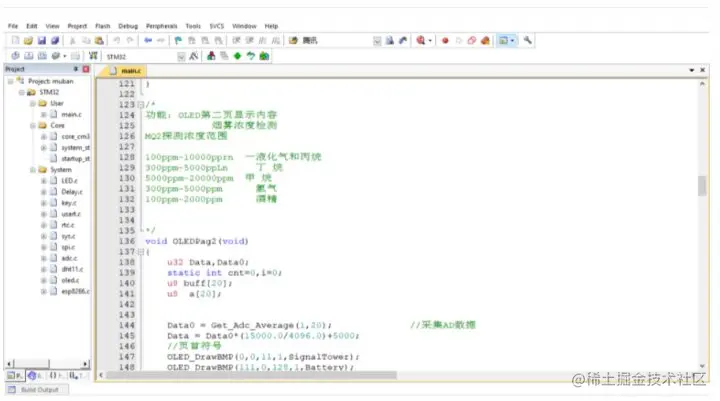The image size is (720, 401).
Task: Pin the Project panel with pushpin
Action: coord(76,69)
